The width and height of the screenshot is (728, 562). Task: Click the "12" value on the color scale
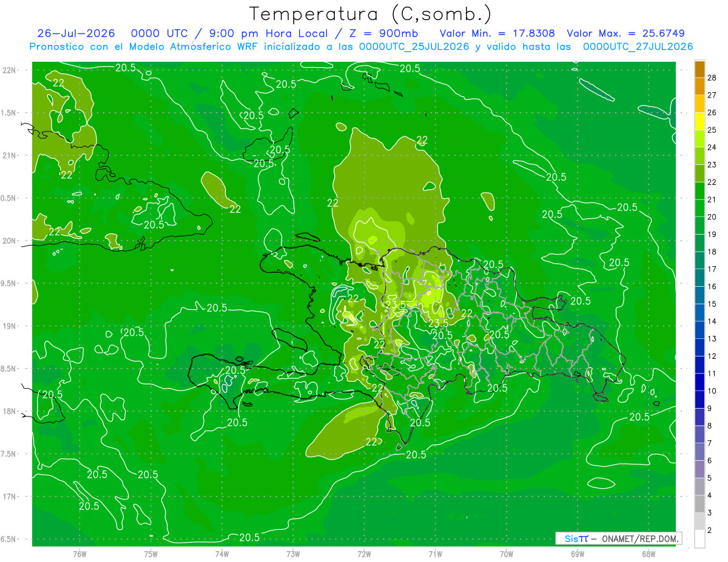pos(712,356)
